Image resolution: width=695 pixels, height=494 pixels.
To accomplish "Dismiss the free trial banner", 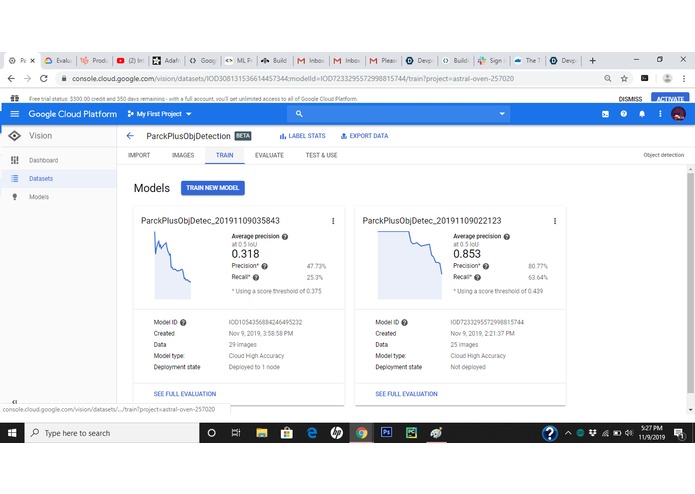I will (630, 99).
